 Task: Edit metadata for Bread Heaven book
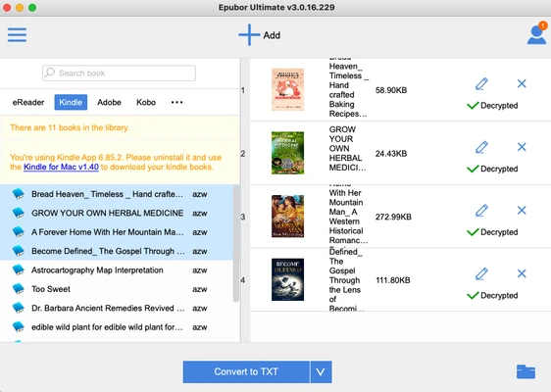pos(481,83)
